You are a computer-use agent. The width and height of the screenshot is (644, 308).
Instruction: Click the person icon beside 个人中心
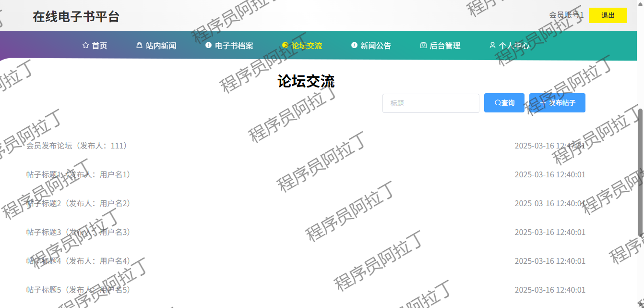(492, 45)
